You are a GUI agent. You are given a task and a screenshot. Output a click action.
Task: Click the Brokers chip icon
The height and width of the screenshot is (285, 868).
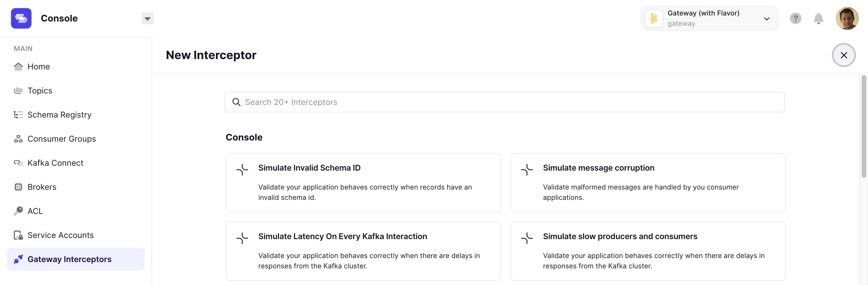pyautogui.click(x=18, y=187)
